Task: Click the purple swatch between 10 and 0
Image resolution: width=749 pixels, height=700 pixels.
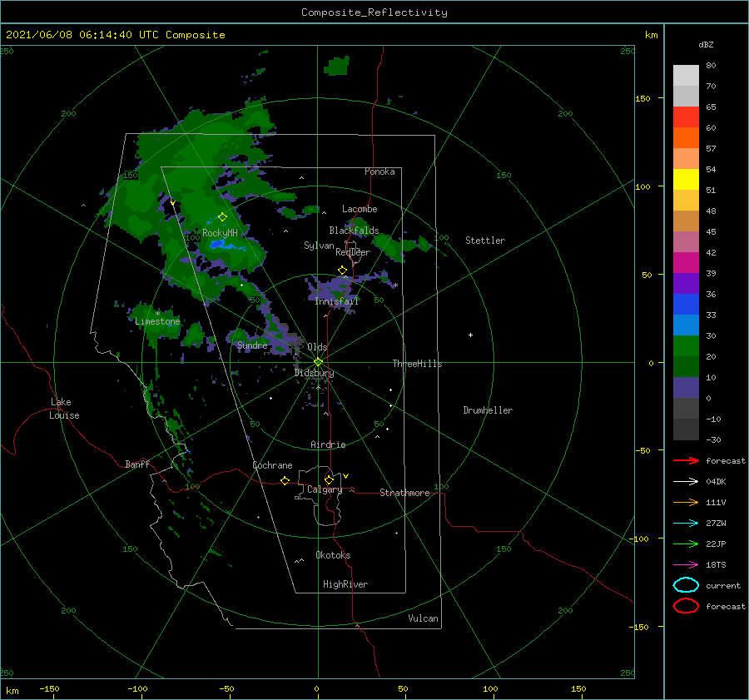Action: [686, 387]
